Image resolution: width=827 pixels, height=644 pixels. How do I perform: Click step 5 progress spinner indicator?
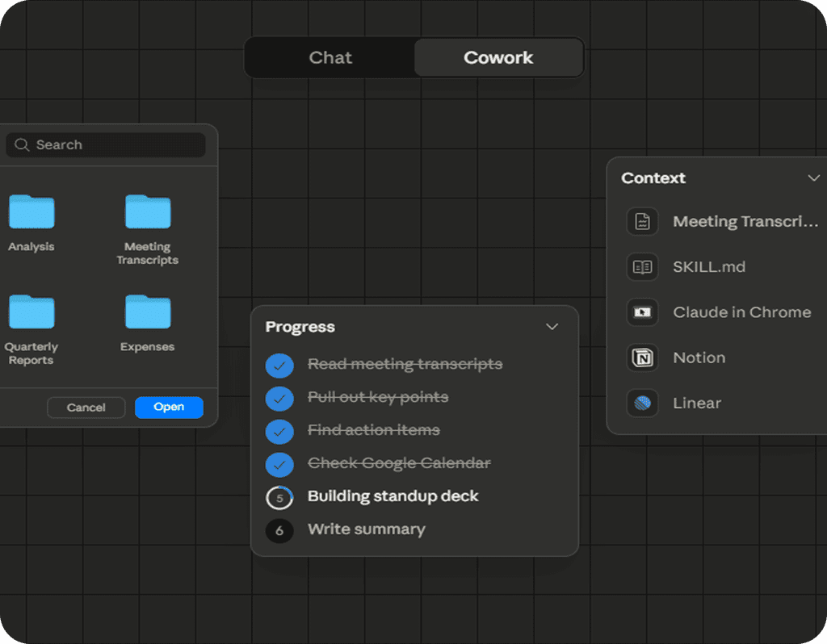[279, 498]
